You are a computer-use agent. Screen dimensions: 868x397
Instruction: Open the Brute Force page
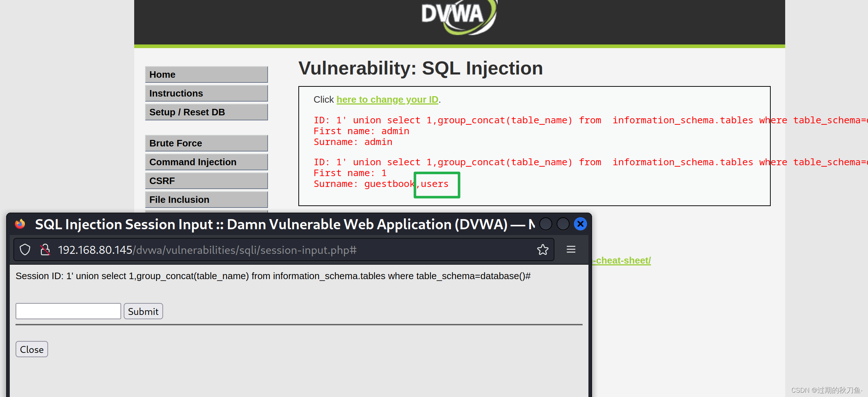coord(207,143)
